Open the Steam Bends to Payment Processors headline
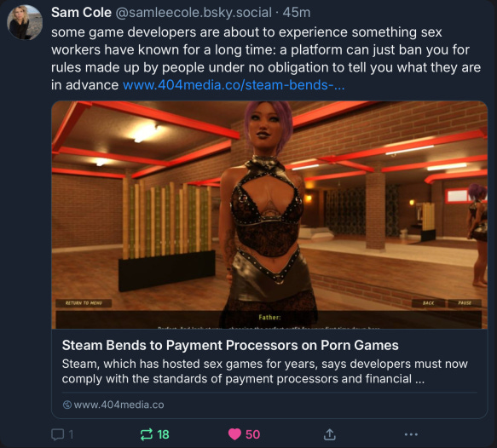497x448 pixels. click(x=230, y=345)
